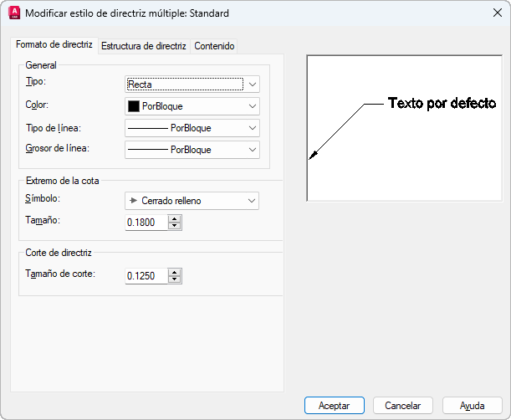Click the Tamaño de corte label
Viewport: 511px width, 420px height.
point(60,274)
